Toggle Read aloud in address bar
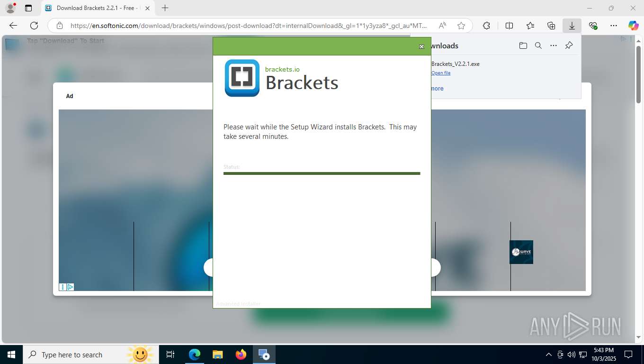The image size is (644, 364). tap(442, 26)
